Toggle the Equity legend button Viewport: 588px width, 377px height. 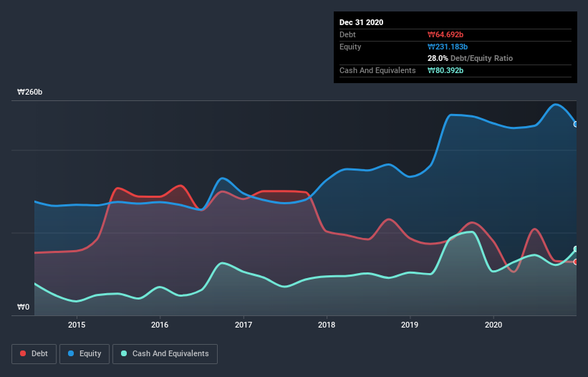(x=85, y=354)
